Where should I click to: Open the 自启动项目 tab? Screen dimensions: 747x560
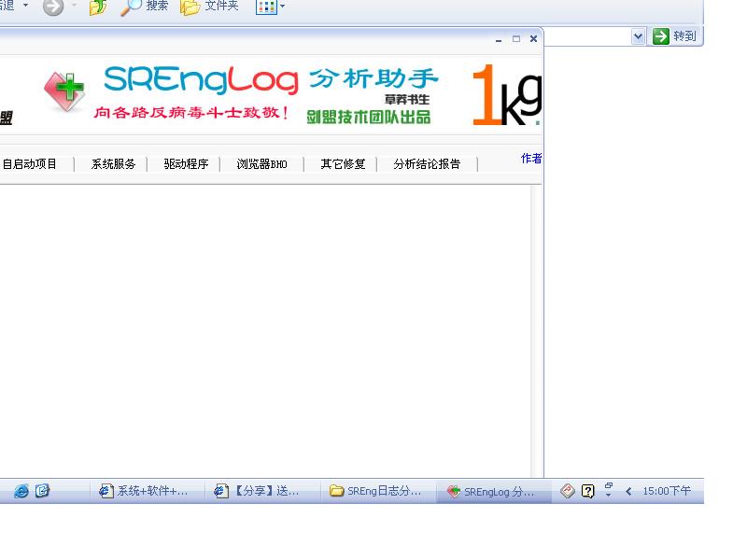30,164
